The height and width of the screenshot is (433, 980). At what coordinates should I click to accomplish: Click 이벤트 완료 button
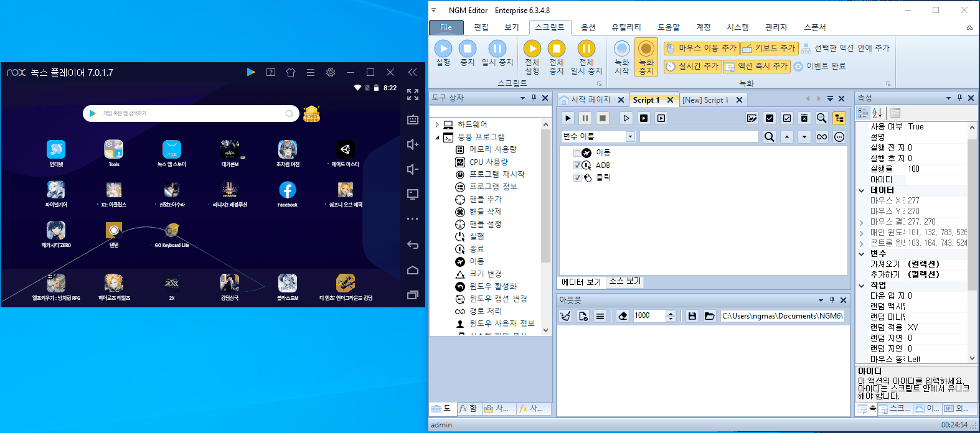(820, 66)
